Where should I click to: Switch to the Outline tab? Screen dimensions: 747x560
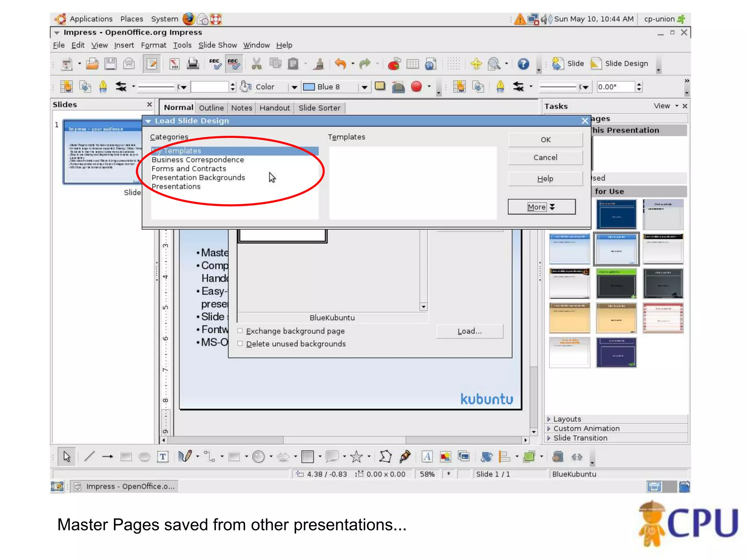click(x=211, y=108)
